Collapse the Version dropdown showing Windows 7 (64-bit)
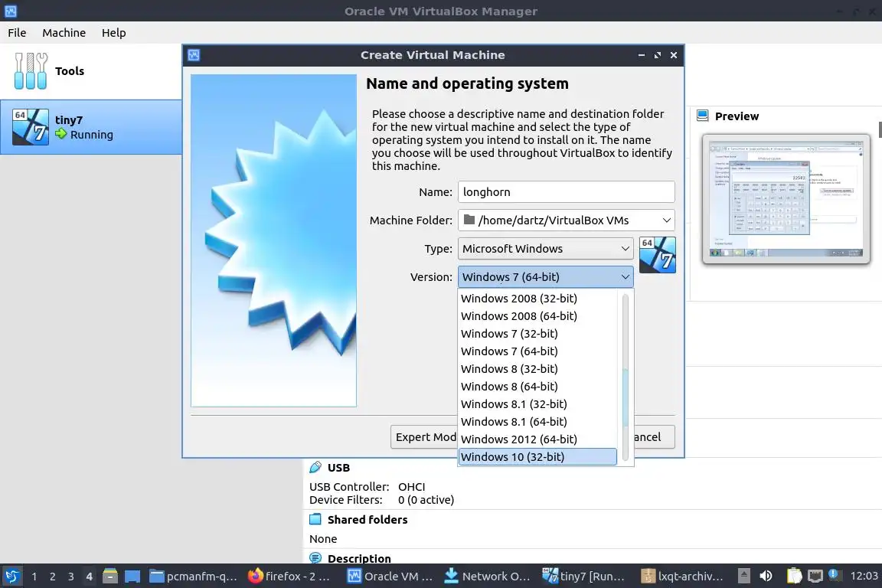This screenshot has width=882, height=588. click(x=545, y=277)
